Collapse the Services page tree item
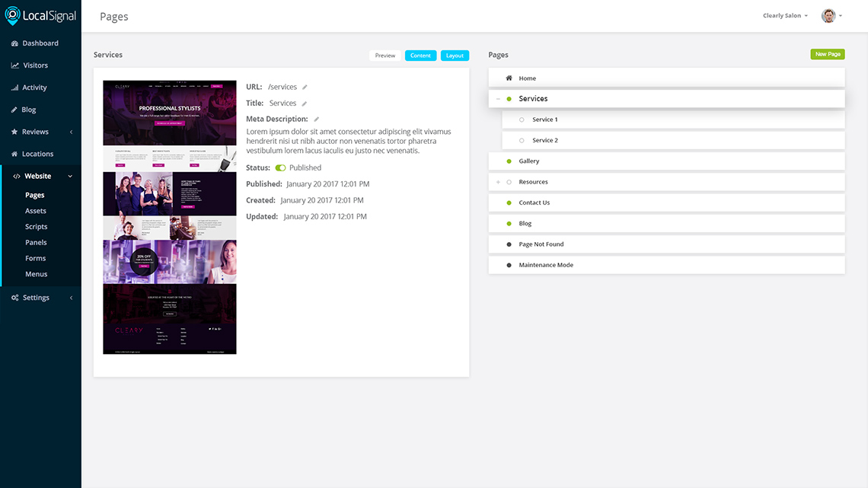The width and height of the screenshot is (868, 488). click(x=497, y=98)
